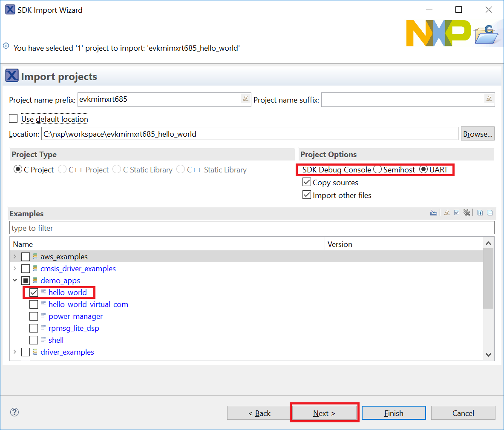Click the eraser icon in Examples toolbar
The image size is (504, 430).
coord(446,213)
